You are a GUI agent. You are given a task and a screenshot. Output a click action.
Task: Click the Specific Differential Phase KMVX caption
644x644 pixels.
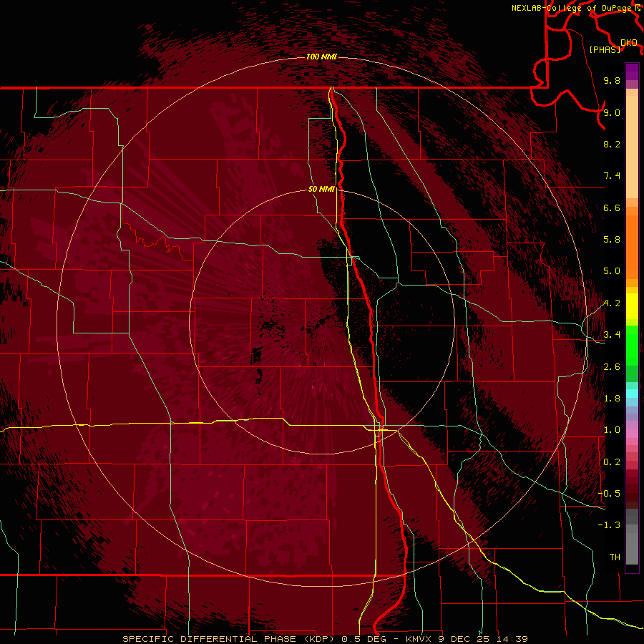325,639
